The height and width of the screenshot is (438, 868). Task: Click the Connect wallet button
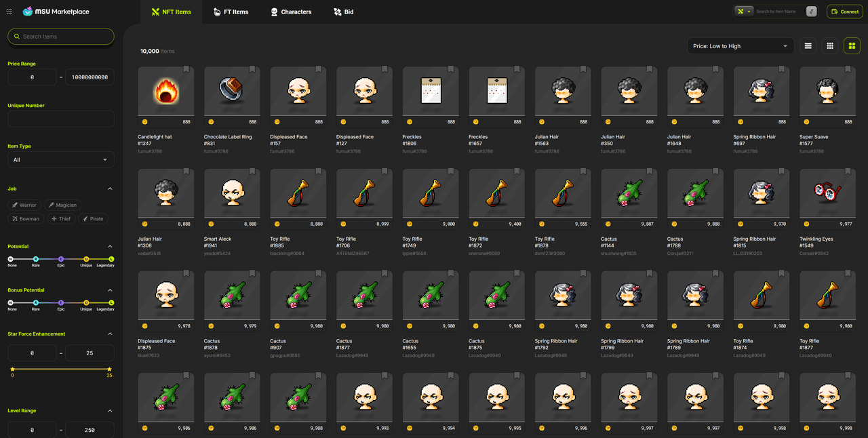point(844,12)
